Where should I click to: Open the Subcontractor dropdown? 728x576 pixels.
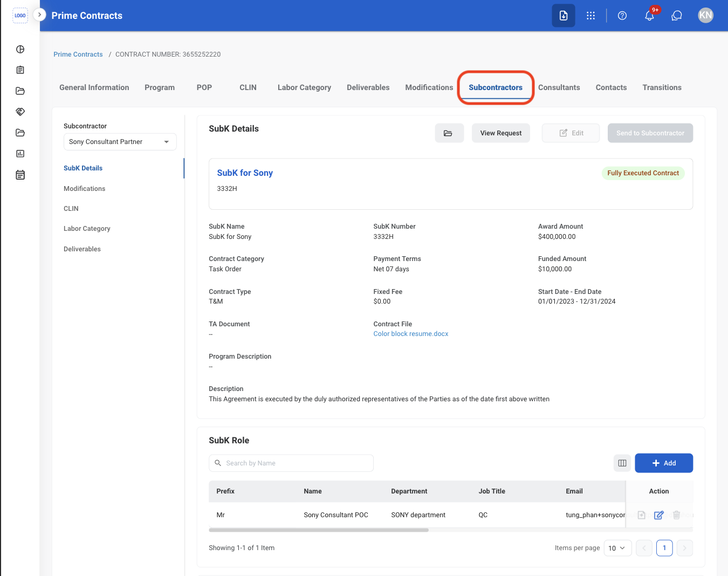[x=120, y=142]
